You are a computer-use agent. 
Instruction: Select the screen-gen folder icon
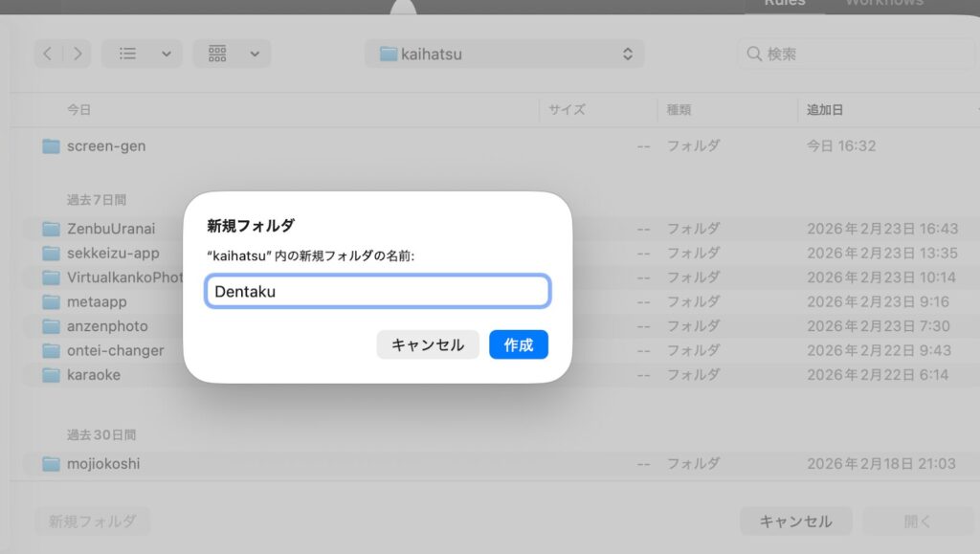[53, 146]
